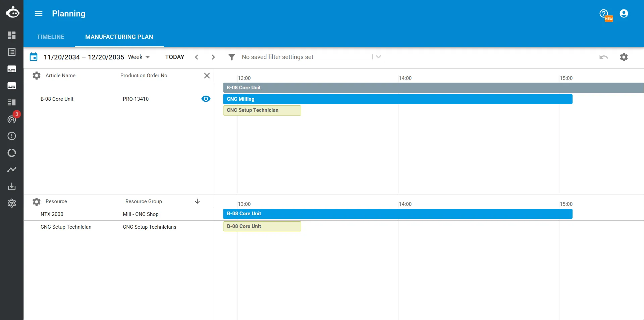The width and height of the screenshot is (644, 320).
Task: Switch to the TIMELINE tab
Action: click(x=51, y=37)
